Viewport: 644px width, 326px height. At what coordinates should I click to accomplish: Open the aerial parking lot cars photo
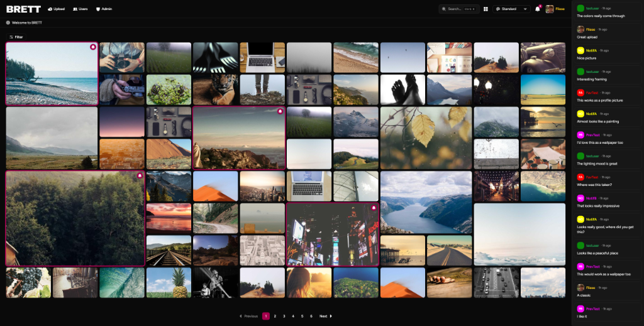tap(496, 283)
